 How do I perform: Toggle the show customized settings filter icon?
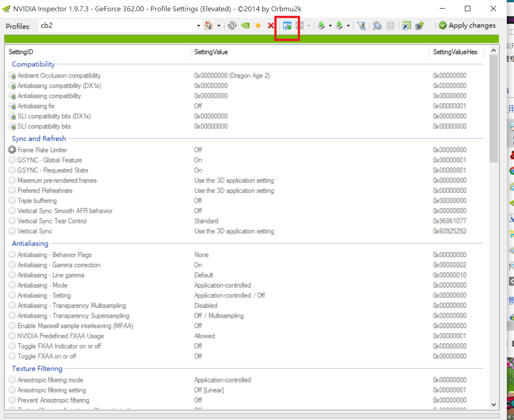click(x=361, y=26)
